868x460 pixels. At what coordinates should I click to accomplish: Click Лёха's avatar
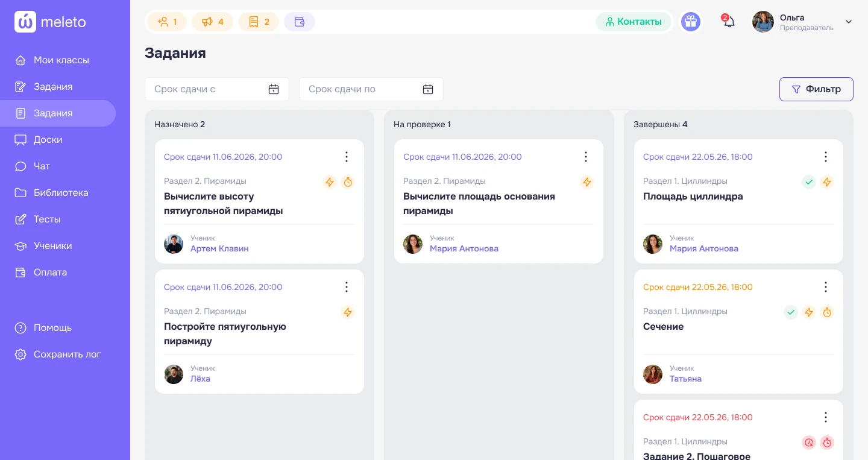[x=174, y=374]
